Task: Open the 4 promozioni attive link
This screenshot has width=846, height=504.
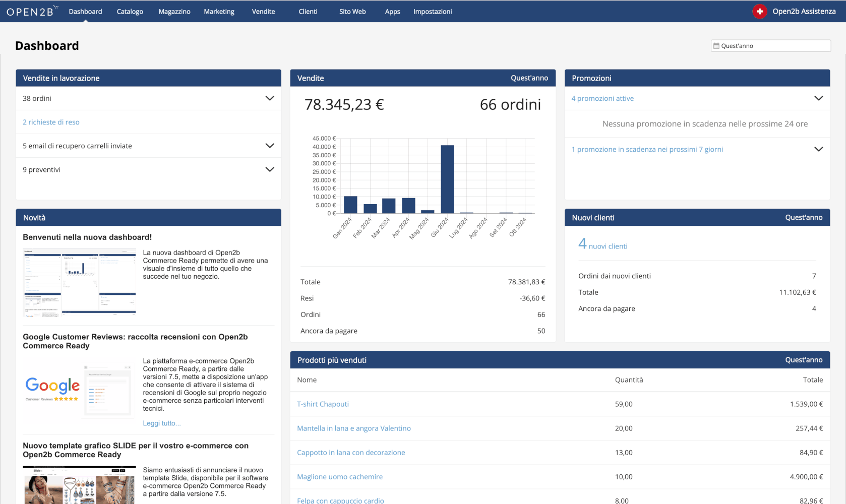Action: pos(602,98)
